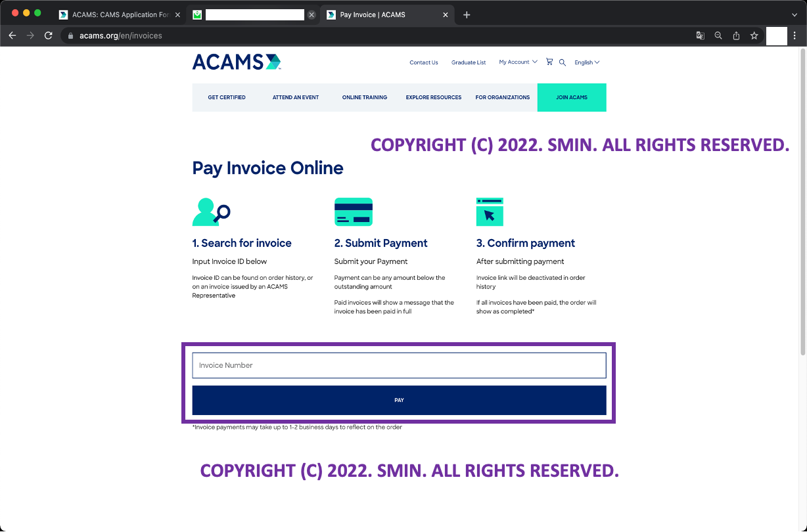The image size is (807, 532).
Task: Click the address bar URL
Action: (121, 35)
